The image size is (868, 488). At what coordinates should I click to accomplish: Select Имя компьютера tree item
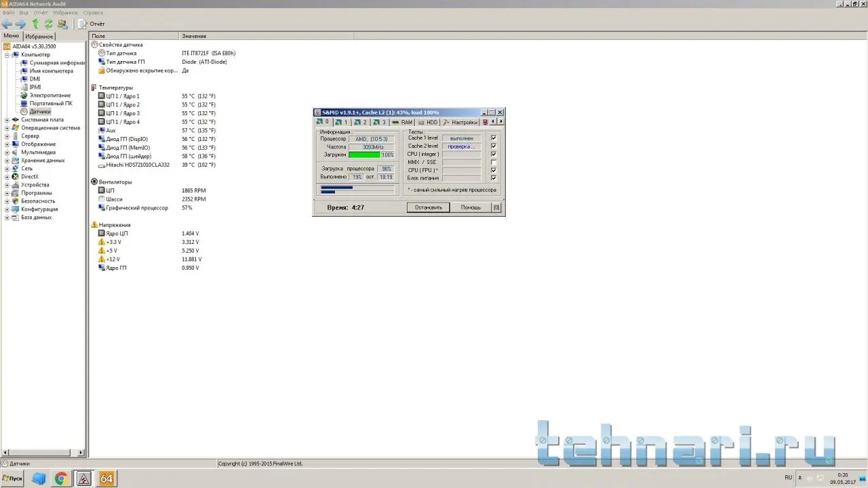(51, 70)
